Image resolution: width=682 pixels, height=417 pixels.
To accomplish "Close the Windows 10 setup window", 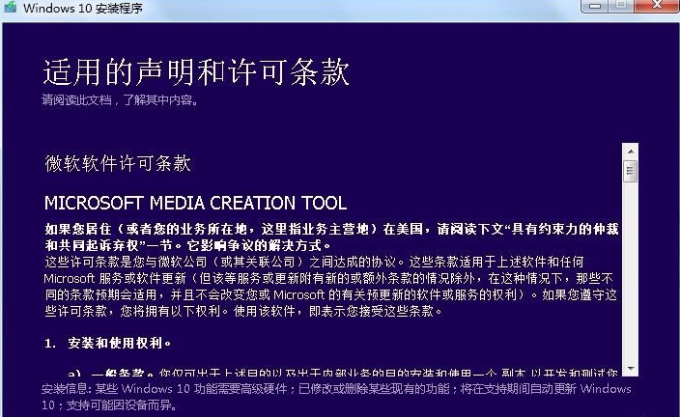I will coord(656,5).
